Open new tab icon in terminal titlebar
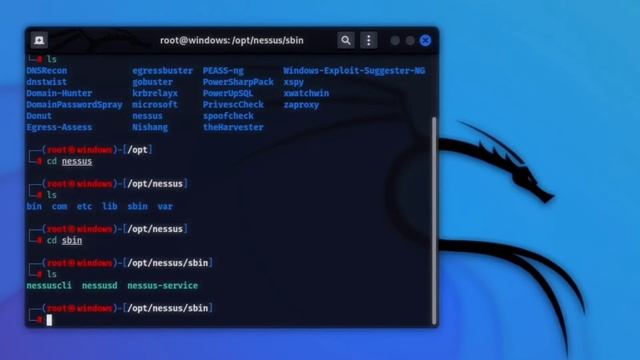This screenshot has height=360, width=640. point(39,40)
